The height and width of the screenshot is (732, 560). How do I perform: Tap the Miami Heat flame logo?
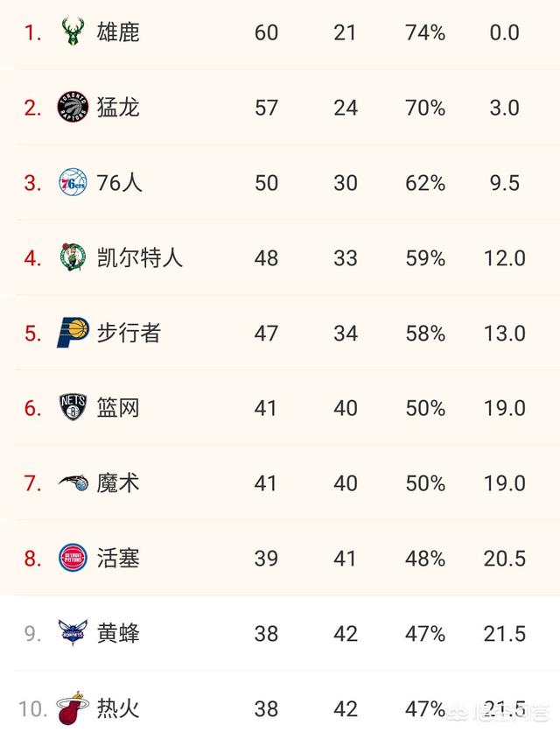[x=73, y=707]
